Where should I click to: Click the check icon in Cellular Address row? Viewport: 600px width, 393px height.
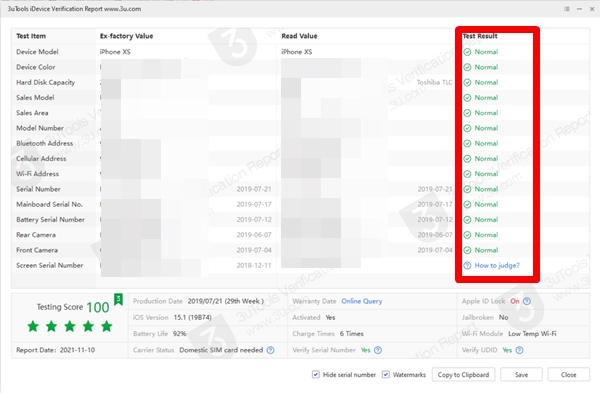point(467,159)
